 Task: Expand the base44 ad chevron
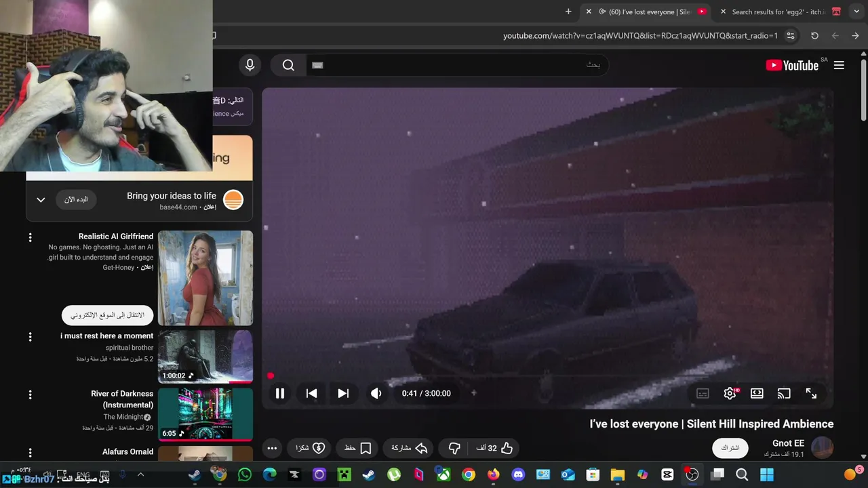tap(41, 200)
